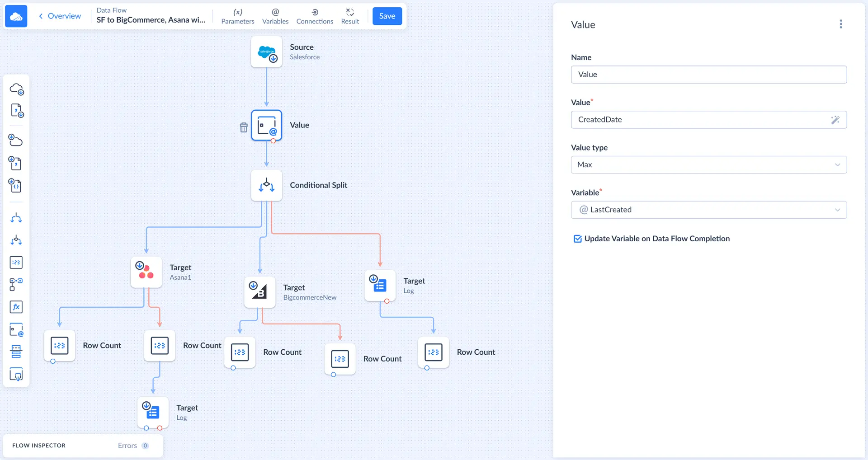Click the Name input field
This screenshot has width=868, height=460.
(x=708, y=75)
